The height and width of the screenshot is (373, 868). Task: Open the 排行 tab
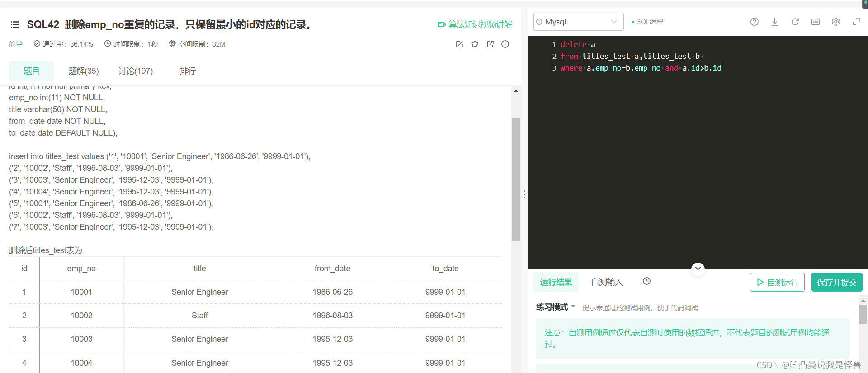(188, 71)
